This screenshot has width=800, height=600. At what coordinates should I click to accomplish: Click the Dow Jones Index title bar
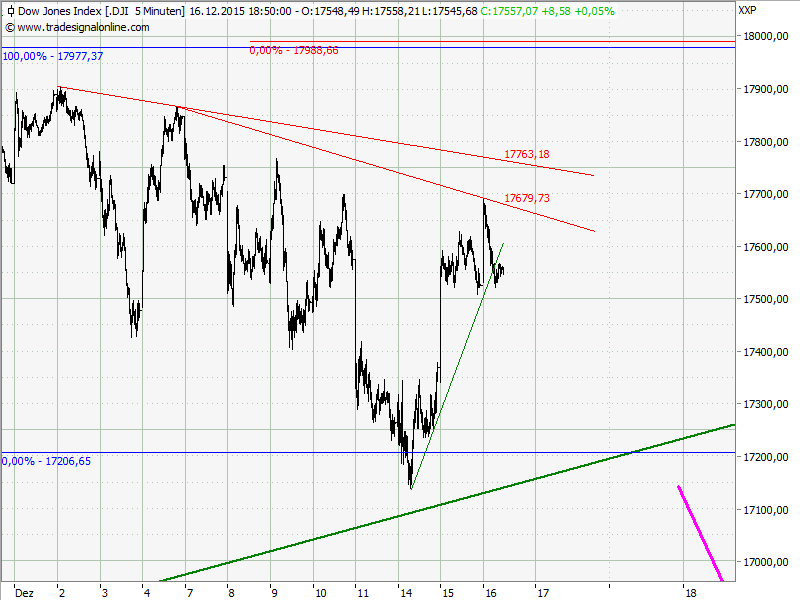(60, 11)
